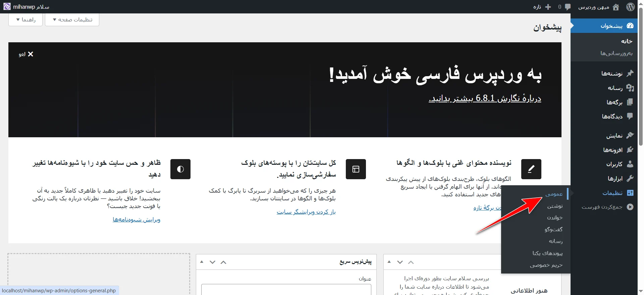This screenshot has width=644, height=295.
Task: Click the half-circle styles icon in welcome panel
Action: [x=180, y=169]
